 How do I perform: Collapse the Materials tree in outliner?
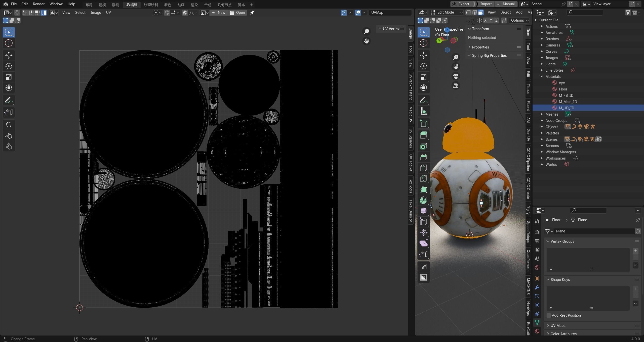(x=542, y=77)
